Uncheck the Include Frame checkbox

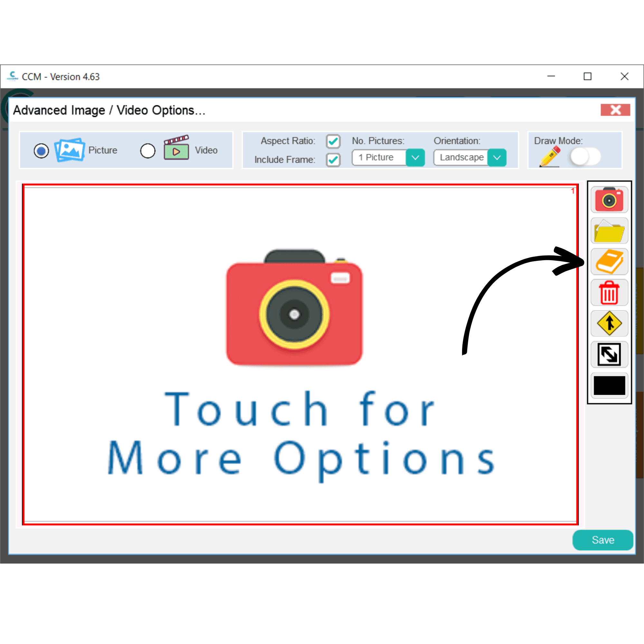[x=333, y=160]
